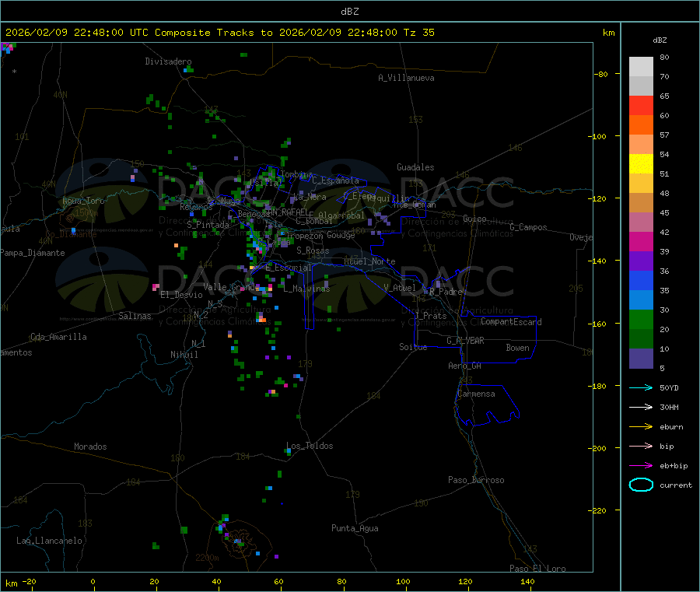700x592 pixels.
Task: Click the current cyan ellipse legend icon
Action: [x=641, y=485]
